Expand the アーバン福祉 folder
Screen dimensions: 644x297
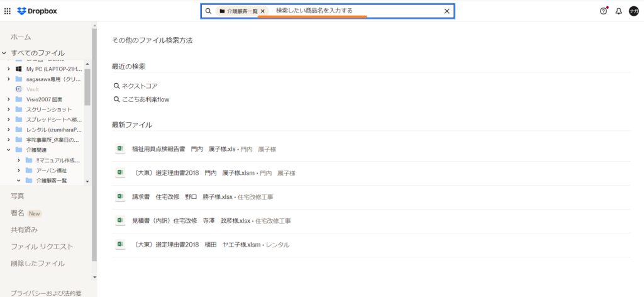(x=19, y=171)
